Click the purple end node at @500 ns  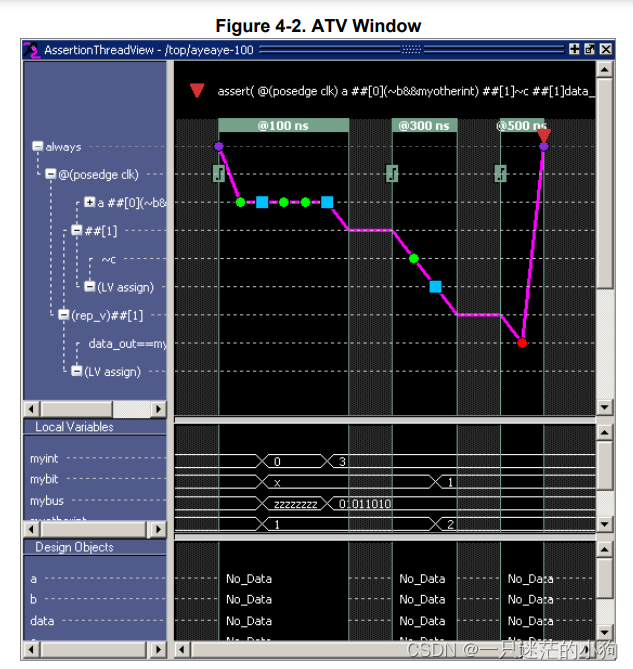544,147
